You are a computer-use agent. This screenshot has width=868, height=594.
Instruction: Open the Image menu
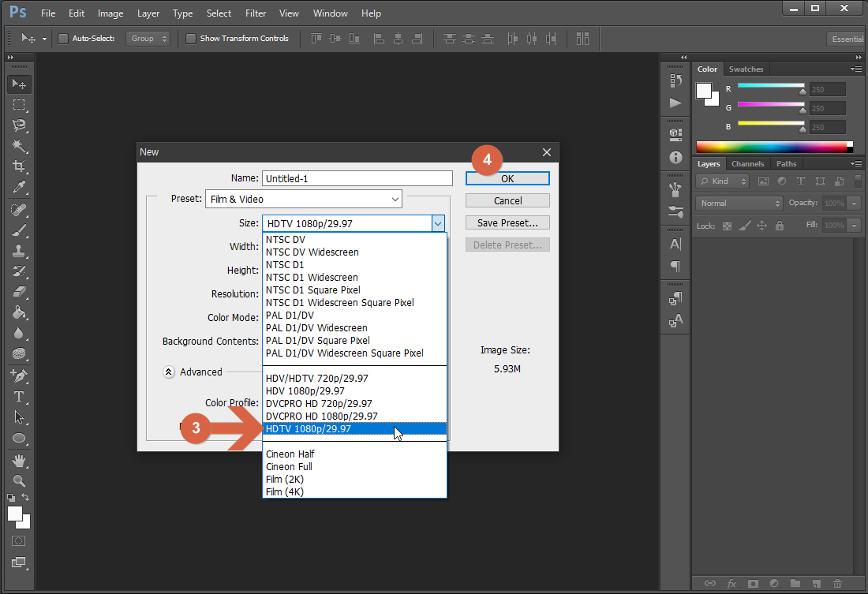point(110,13)
